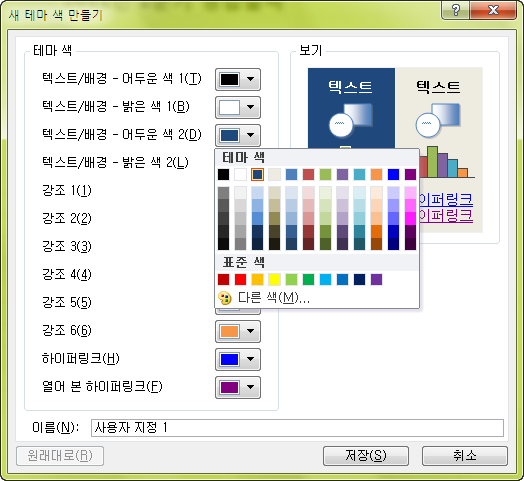
Task: Click the 강조 2(2) label
Action: (67, 219)
